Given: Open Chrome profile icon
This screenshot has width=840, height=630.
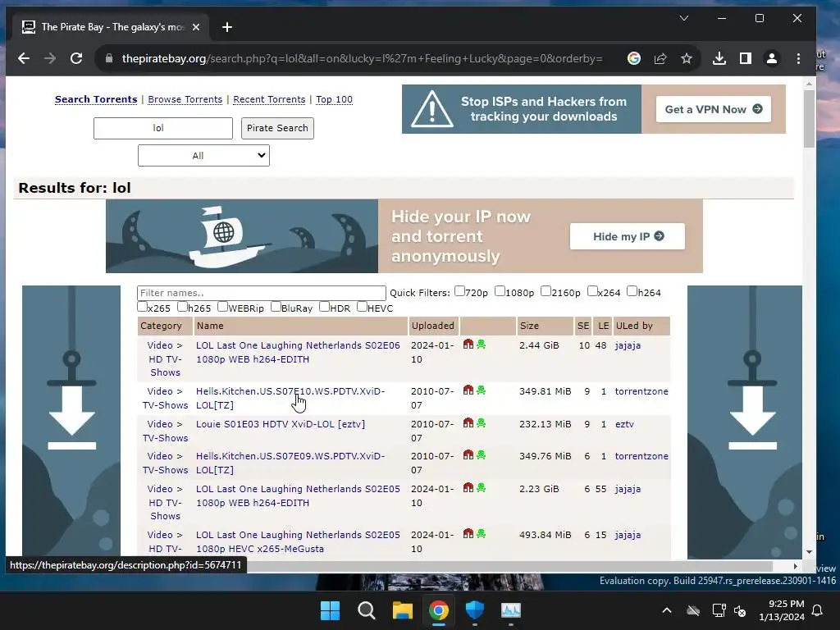Looking at the screenshot, I should click(x=771, y=58).
